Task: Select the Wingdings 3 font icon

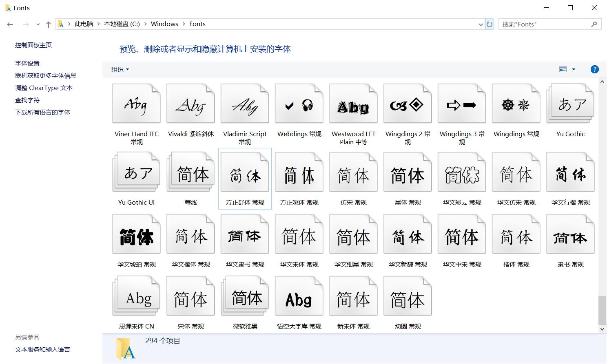Action: click(462, 104)
